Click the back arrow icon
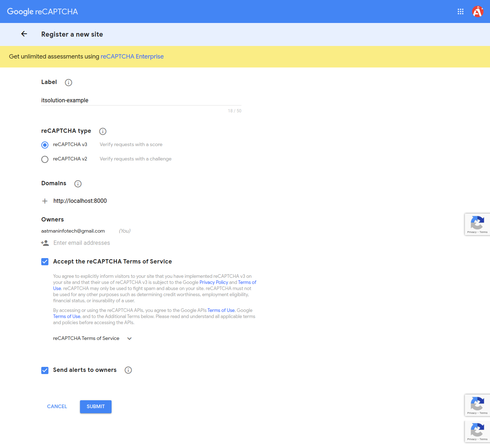This screenshot has width=490, height=448. coord(24,34)
